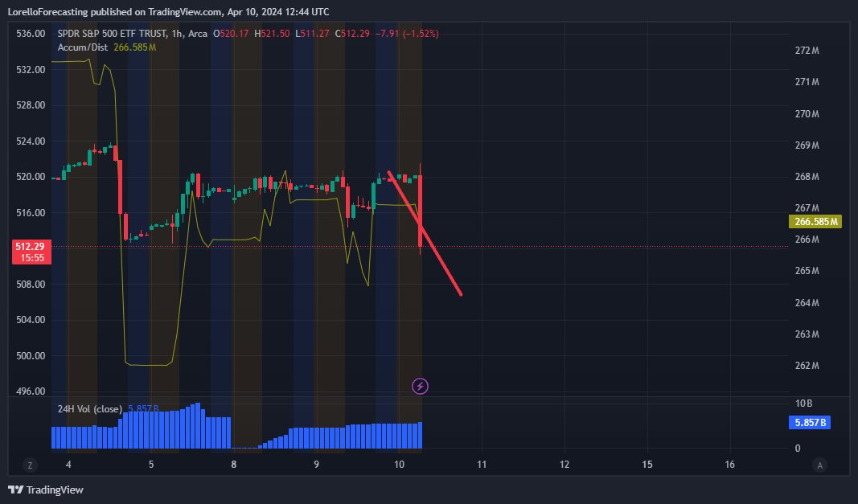The height and width of the screenshot is (504, 858).
Task: Click the 536.00 price axis label
Action: tap(31, 34)
